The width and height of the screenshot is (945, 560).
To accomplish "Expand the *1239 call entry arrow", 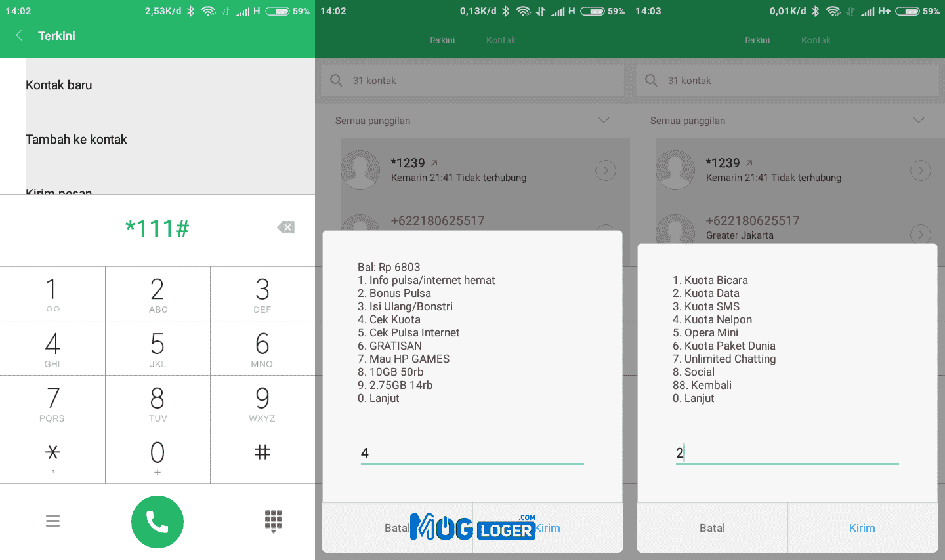I will tap(605, 170).
